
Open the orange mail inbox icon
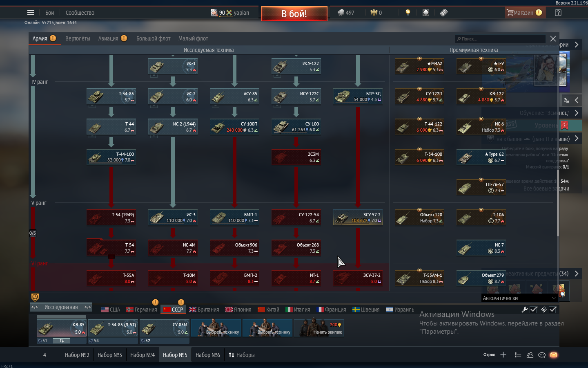tap(554, 355)
